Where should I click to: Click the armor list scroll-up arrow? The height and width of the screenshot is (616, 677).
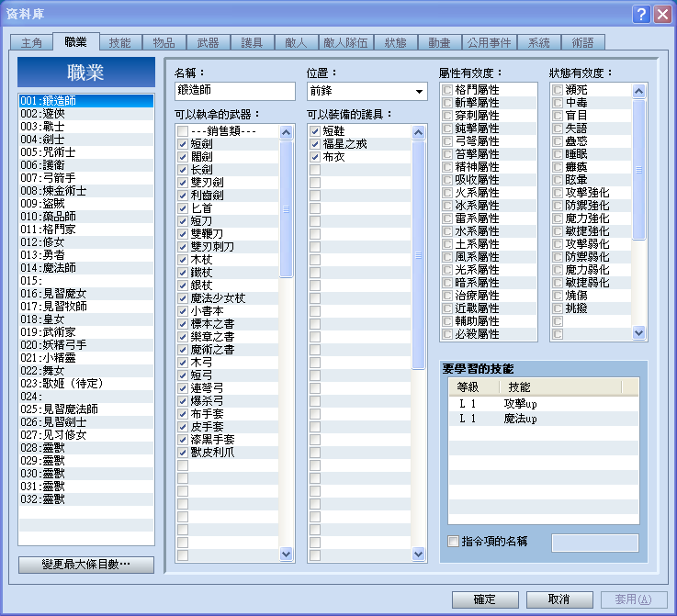[x=418, y=132]
